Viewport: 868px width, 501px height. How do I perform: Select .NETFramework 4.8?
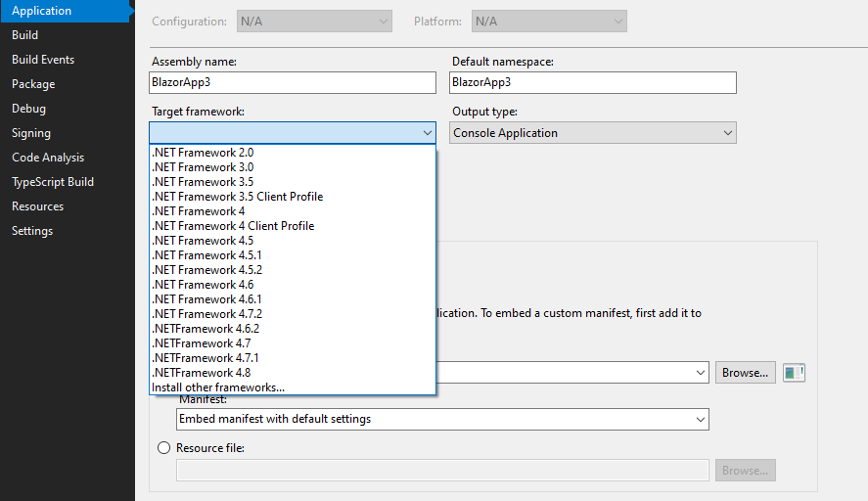pos(293,373)
